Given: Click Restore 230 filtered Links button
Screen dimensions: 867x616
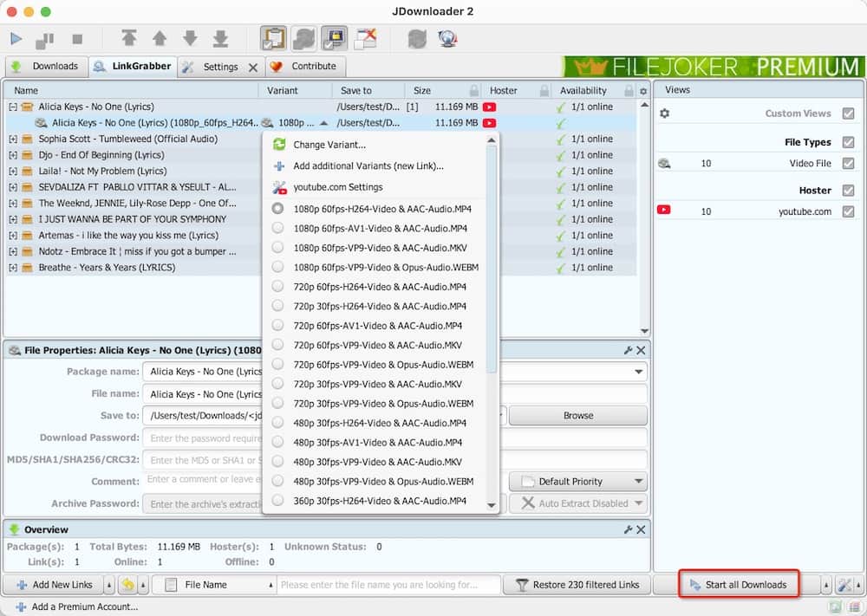Looking at the screenshot, I should 578,585.
